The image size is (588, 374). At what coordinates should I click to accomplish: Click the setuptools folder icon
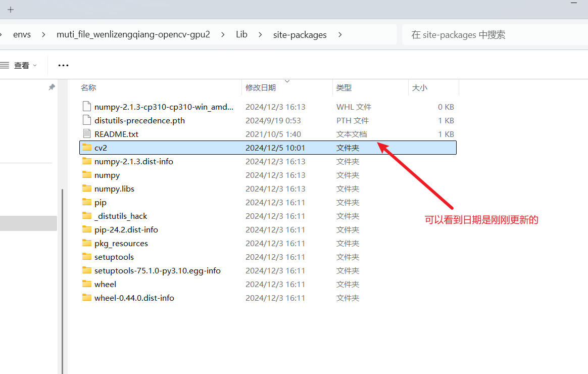(87, 257)
